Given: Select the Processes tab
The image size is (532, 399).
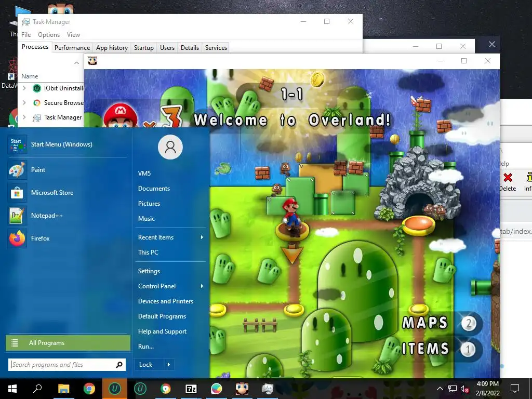Looking at the screenshot, I should click(35, 47).
